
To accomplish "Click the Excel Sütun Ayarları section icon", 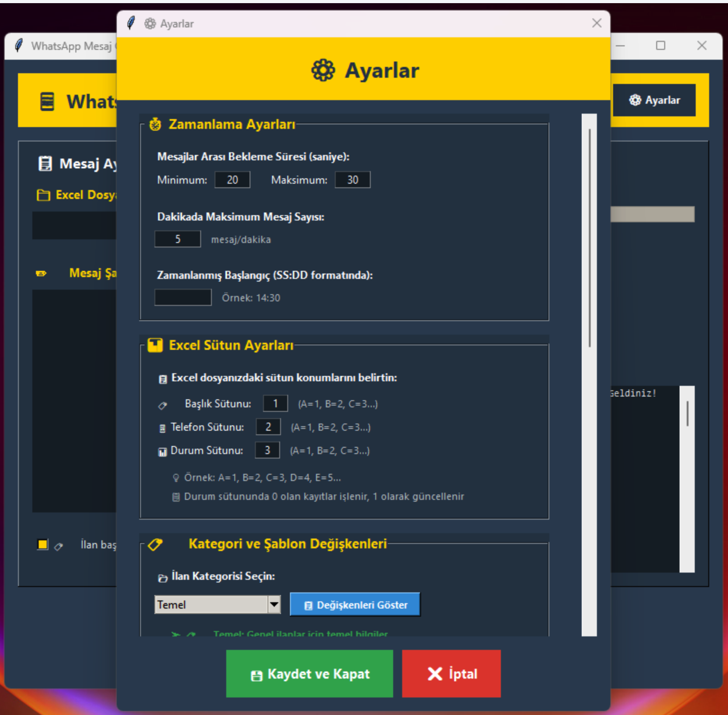I will tap(155, 345).
